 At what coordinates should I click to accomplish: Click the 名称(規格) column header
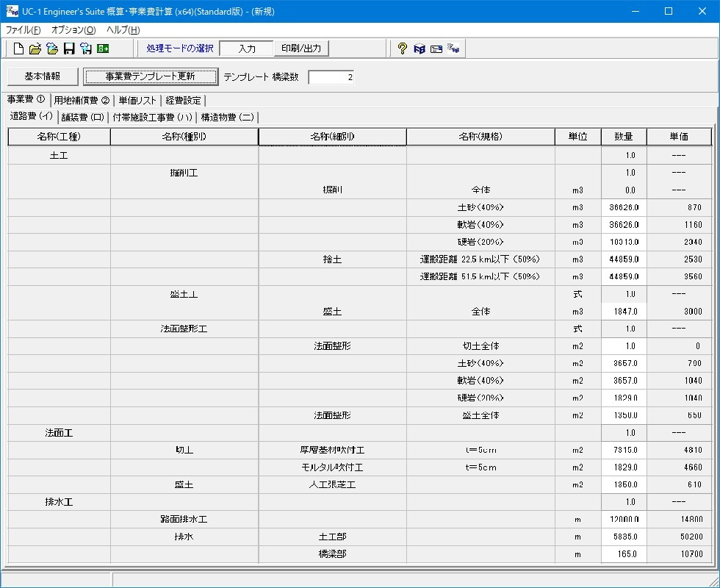point(480,137)
